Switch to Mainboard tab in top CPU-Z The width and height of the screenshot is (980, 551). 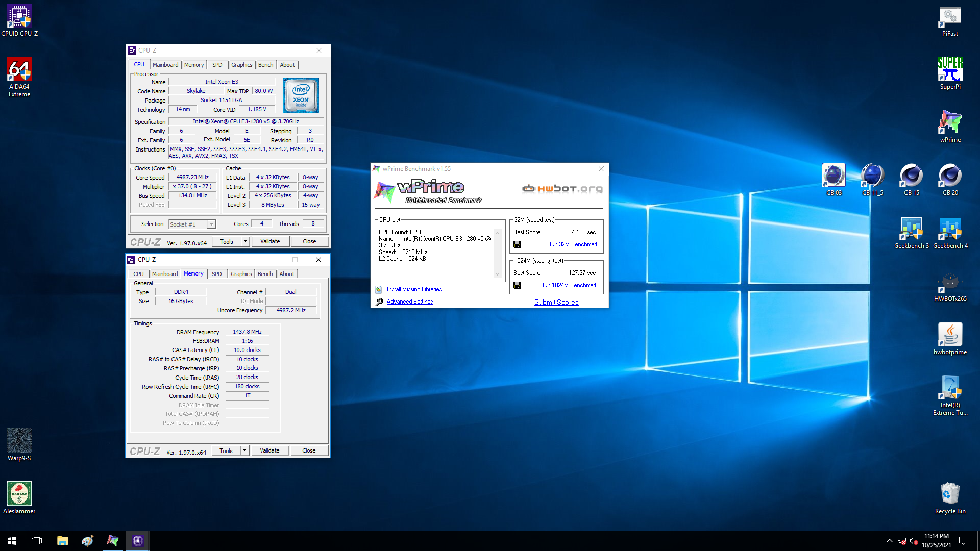[165, 65]
